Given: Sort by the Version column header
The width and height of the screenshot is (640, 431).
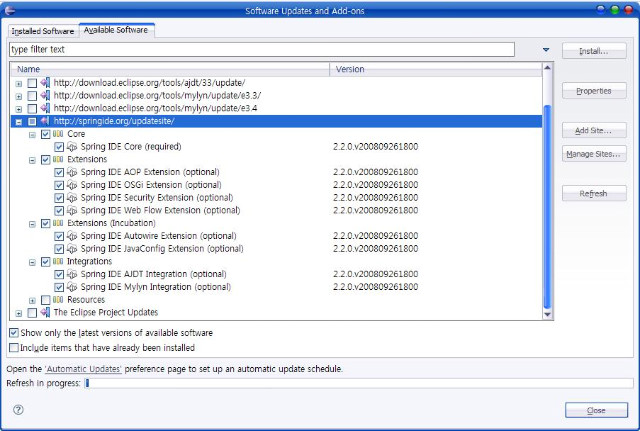Looking at the screenshot, I should coord(436,69).
